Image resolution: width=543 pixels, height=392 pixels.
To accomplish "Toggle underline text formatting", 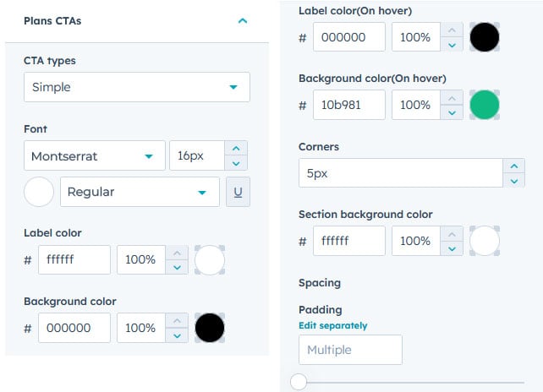I will click(x=238, y=192).
